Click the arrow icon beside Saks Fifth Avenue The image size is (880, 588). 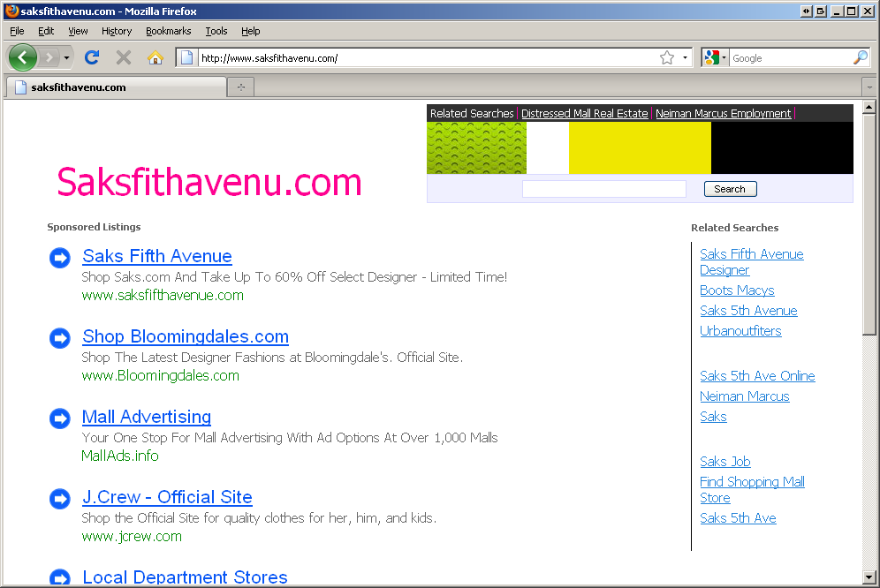[60, 258]
